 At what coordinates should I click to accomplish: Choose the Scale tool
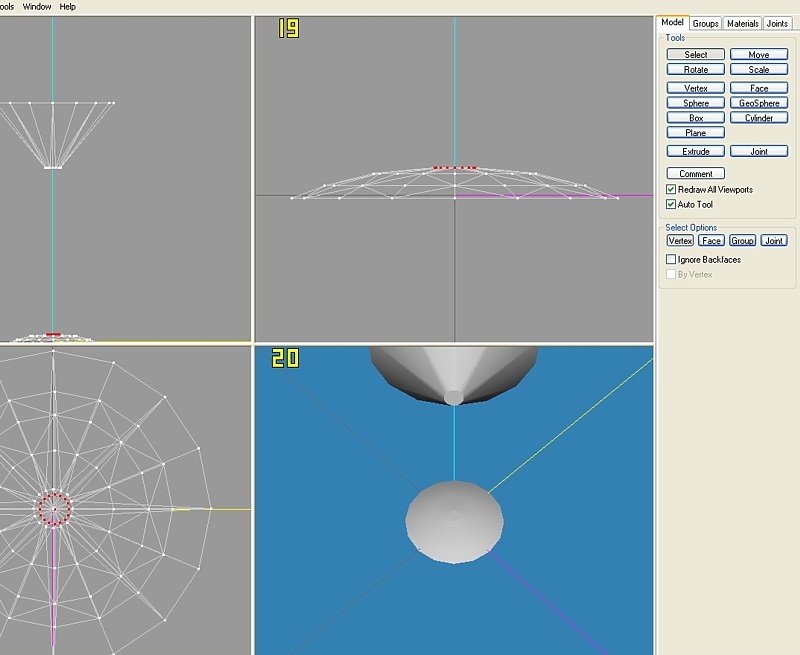coord(759,70)
